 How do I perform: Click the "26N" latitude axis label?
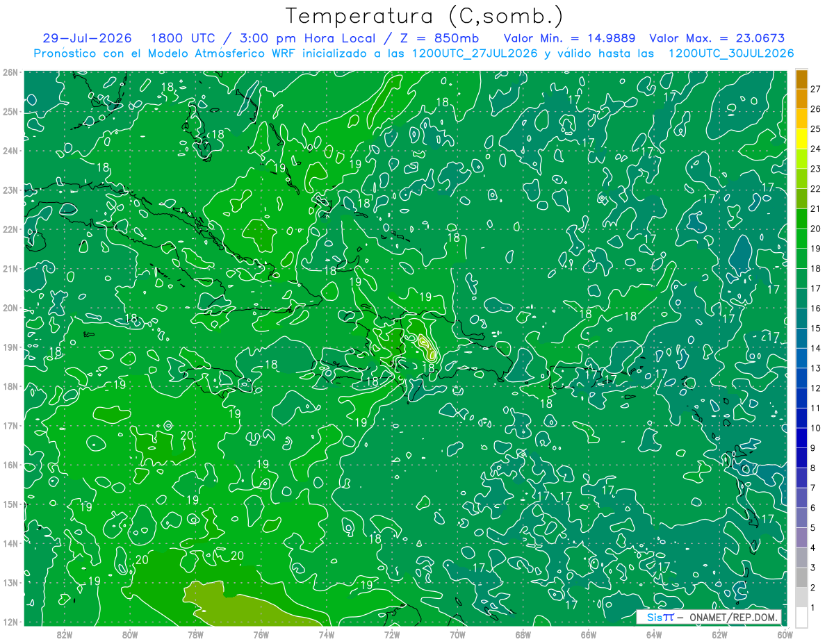[x=10, y=72]
